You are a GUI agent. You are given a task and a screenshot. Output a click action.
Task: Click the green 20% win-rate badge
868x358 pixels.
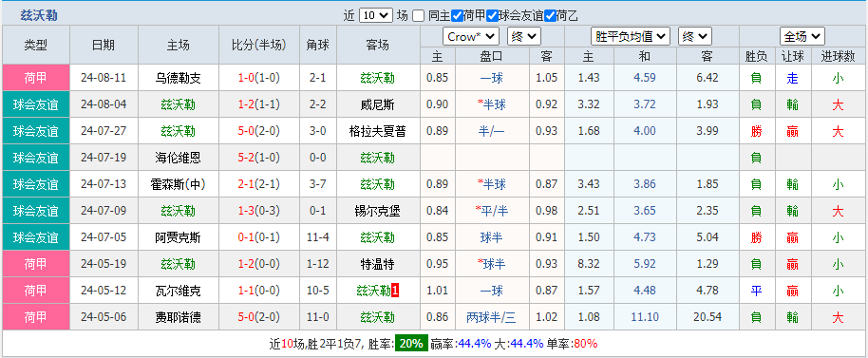[x=411, y=344]
